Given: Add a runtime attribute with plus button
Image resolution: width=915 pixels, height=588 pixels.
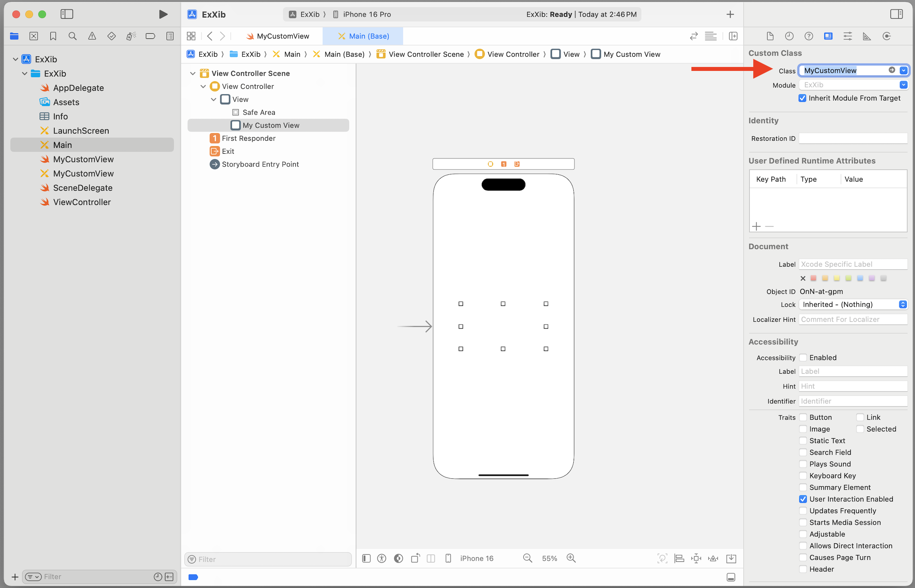Looking at the screenshot, I should [756, 226].
